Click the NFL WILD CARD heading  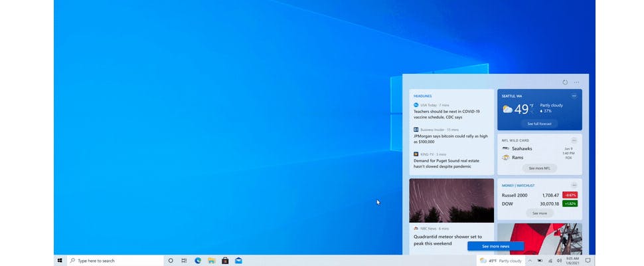515,140
